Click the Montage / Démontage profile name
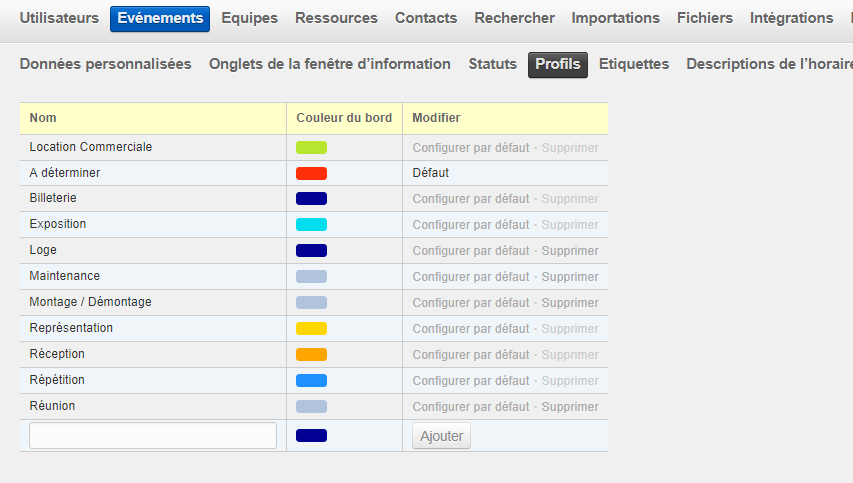The image size is (853, 483). point(91,302)
